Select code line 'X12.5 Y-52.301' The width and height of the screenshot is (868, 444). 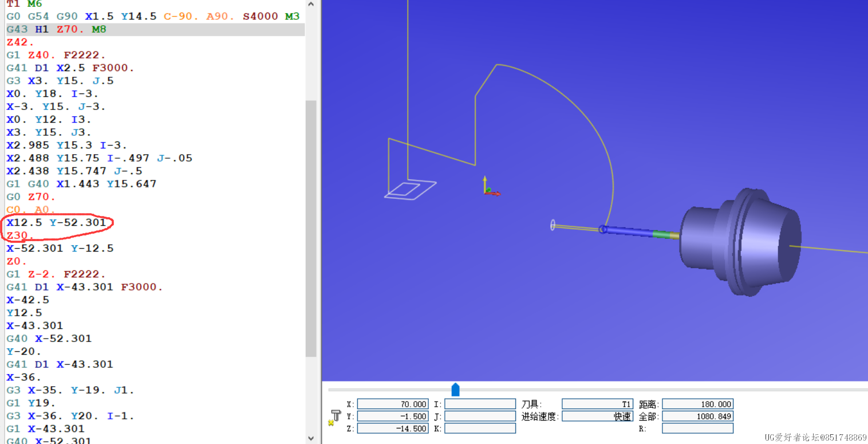point(56,222)
